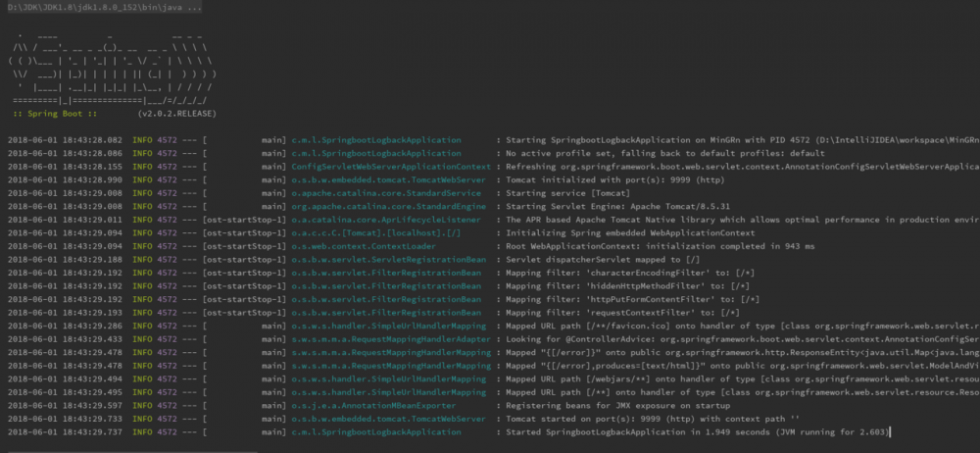Click the java executable path line at top

[105, 7]
